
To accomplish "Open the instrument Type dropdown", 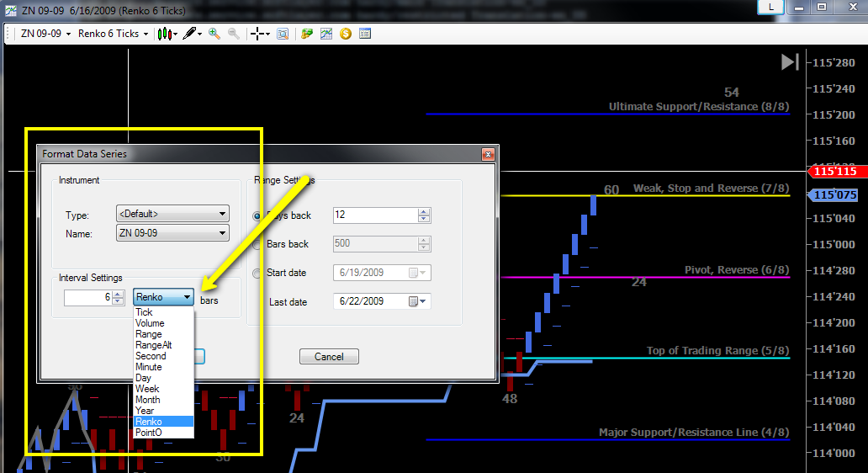I will [x=172, y=214].
